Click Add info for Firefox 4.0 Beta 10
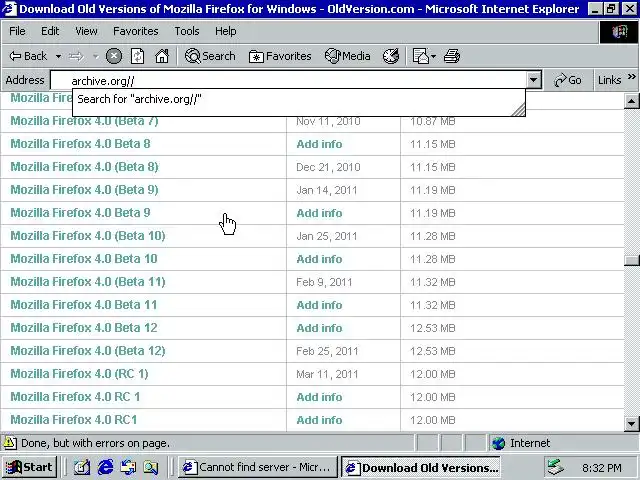Image resolution: width=640 pixels, height=480 pixels. 319,259
